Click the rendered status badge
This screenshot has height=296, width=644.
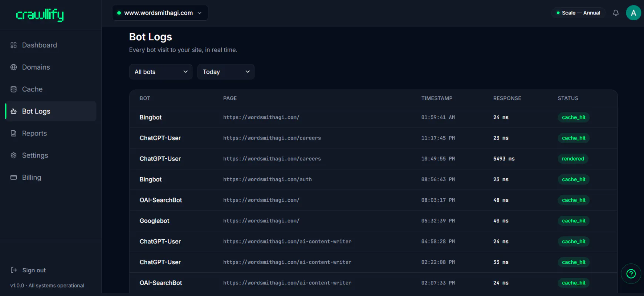[573, 159]
